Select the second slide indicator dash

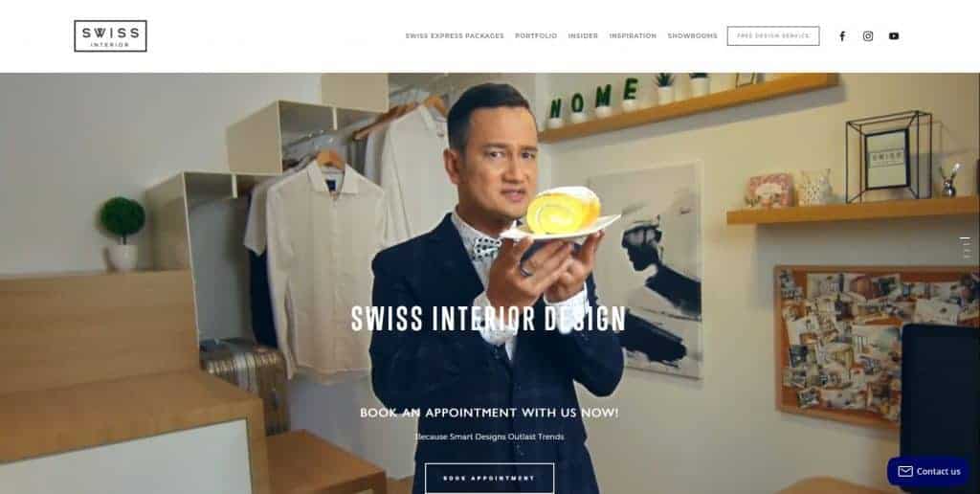969,244
